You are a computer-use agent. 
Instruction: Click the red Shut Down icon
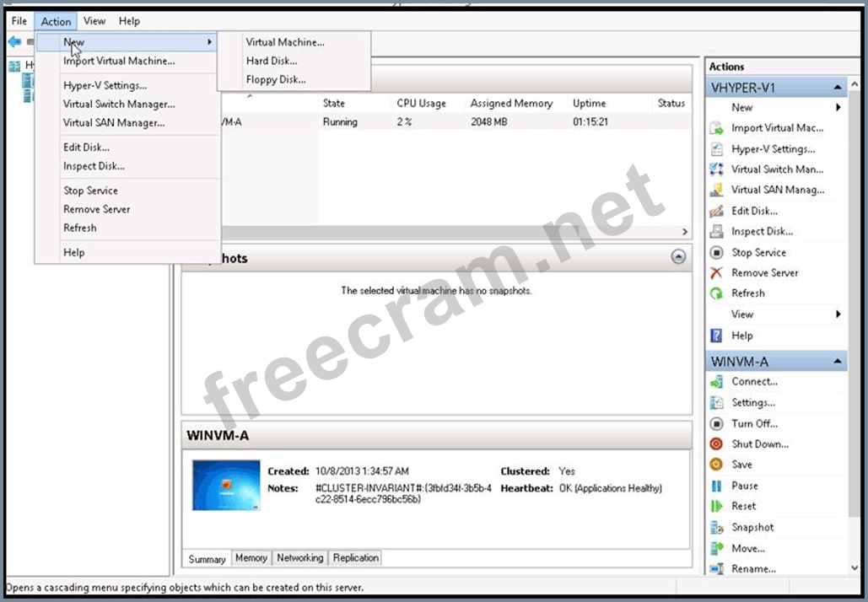click(x=716, y=443)
